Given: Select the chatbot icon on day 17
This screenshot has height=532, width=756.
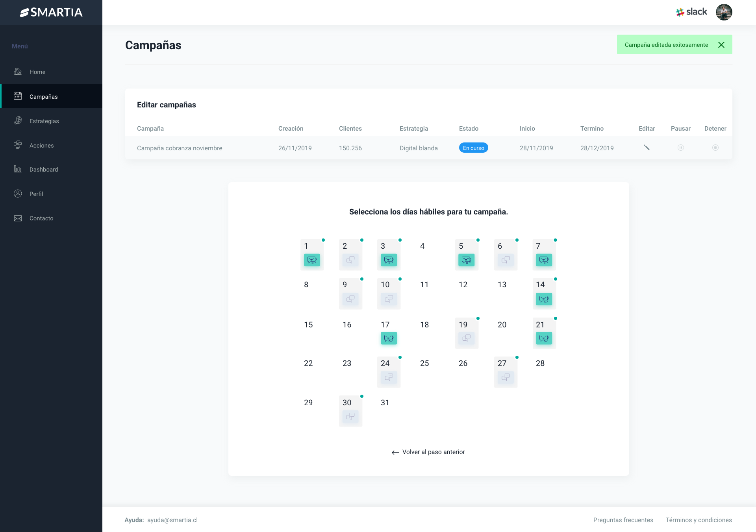Looking at the screenshot, I should (389, 338).
